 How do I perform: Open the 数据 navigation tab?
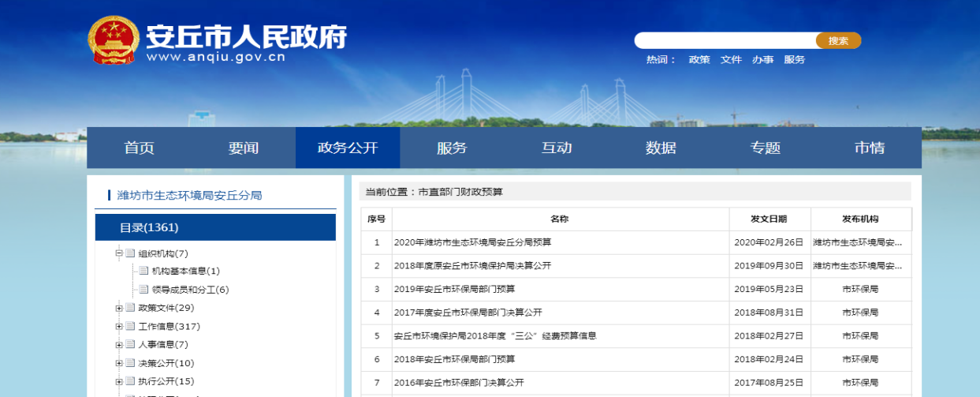(x=661, y=148)
